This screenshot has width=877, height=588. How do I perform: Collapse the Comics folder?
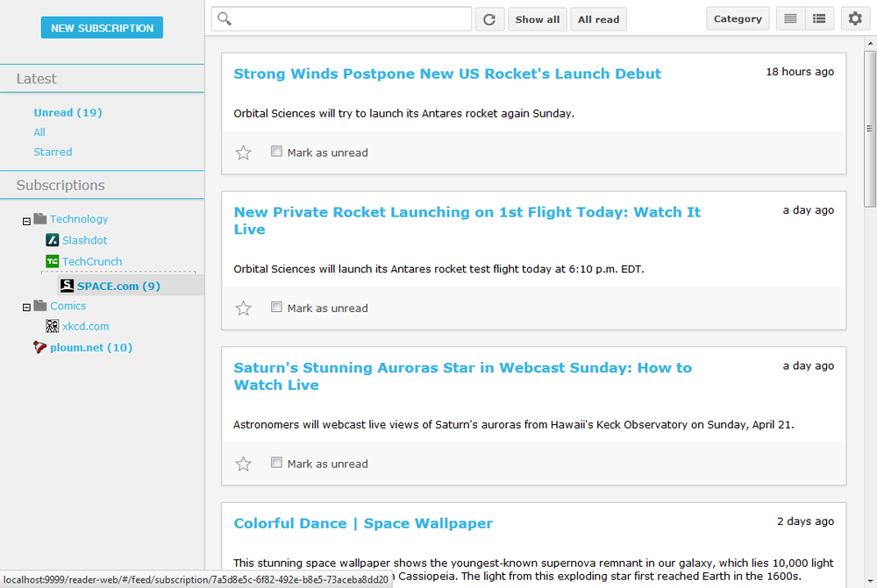pos(25,305)
